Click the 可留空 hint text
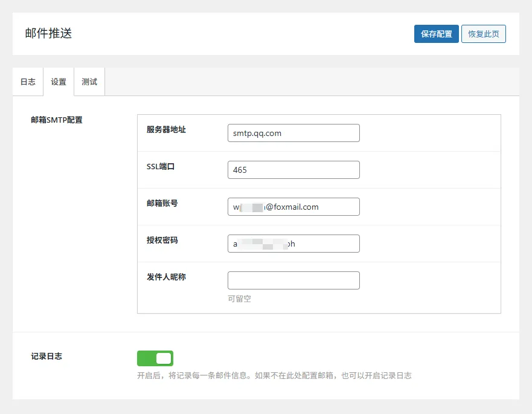This screenshot has height=414, width=532. [239, 299]
